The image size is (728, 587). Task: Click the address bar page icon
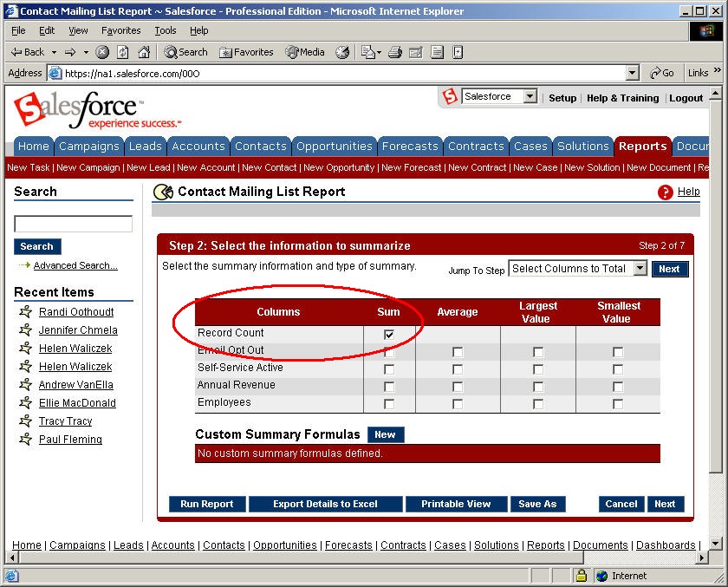55,73
